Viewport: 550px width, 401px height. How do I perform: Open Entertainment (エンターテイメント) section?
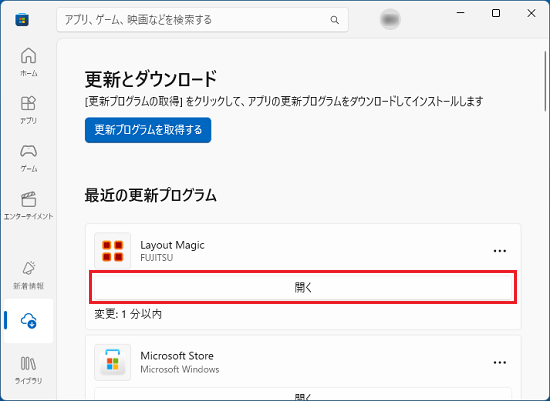pyautogui.click(x=28, y=206)
